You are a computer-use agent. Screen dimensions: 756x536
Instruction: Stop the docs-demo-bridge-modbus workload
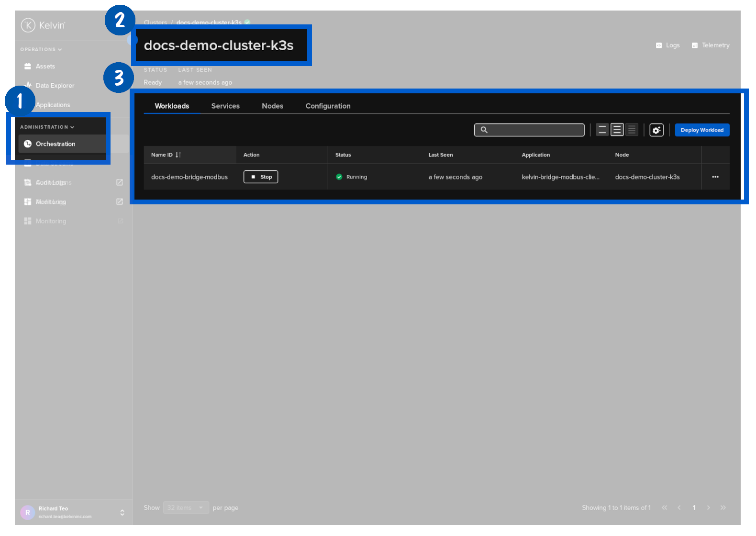pyautogui.click(x=261, y=177)
